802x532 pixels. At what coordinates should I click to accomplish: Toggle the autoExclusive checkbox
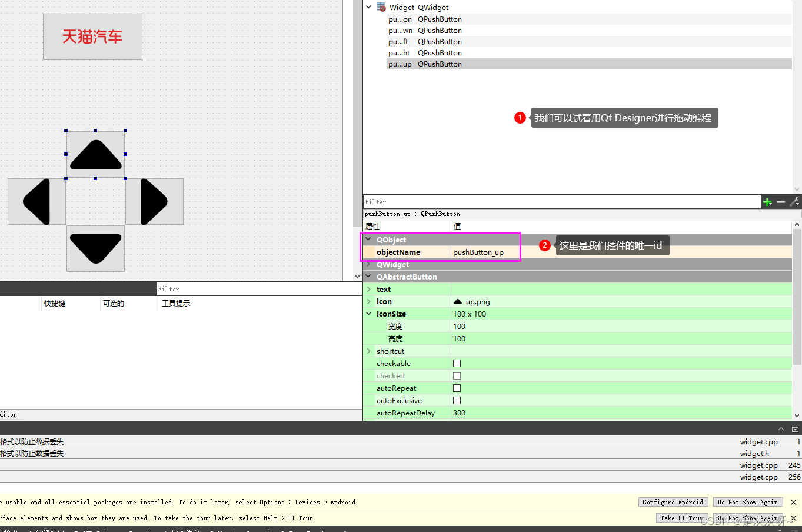tap(457, 401)
